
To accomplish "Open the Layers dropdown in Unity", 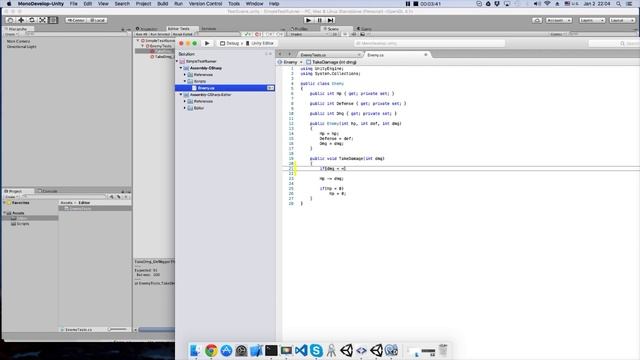I will (592, 20).
